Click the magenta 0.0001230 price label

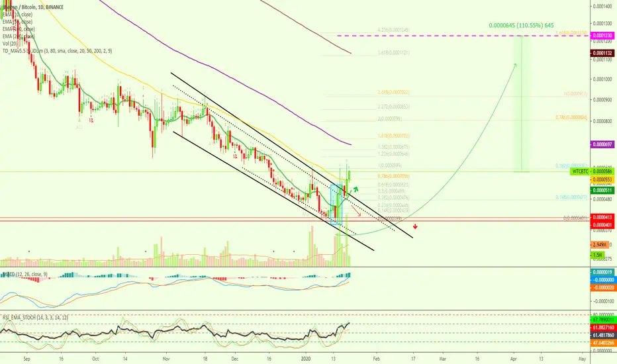tap(602, 36)
